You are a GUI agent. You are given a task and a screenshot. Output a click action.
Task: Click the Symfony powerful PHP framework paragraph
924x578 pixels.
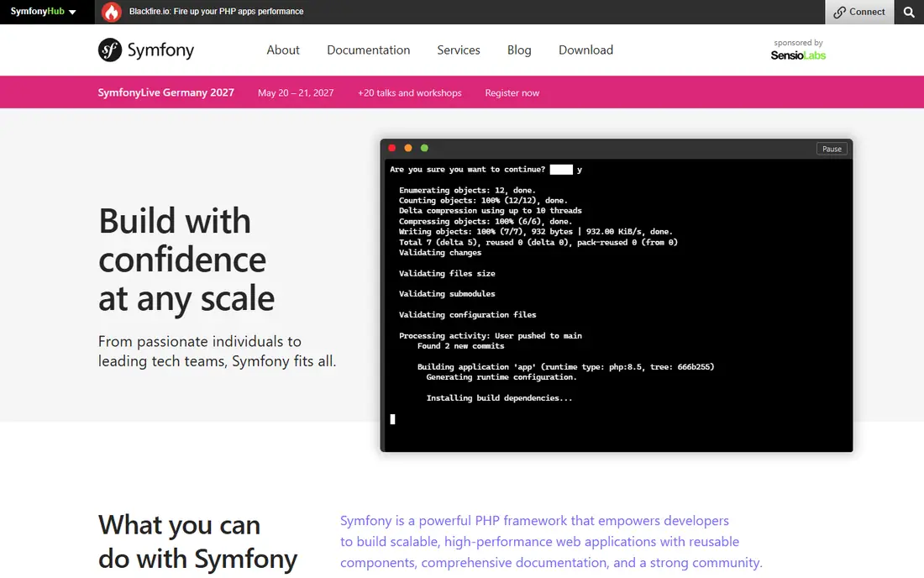click(x=551, y=542)
